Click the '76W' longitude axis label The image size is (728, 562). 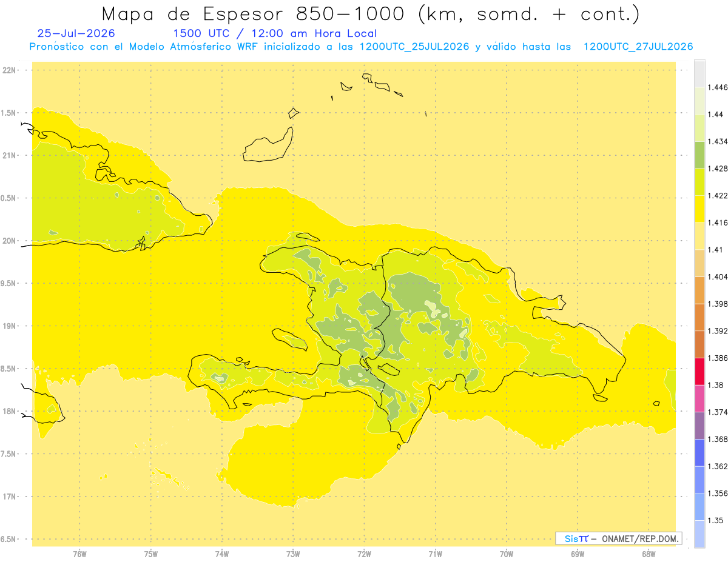[x=79, y=554]
